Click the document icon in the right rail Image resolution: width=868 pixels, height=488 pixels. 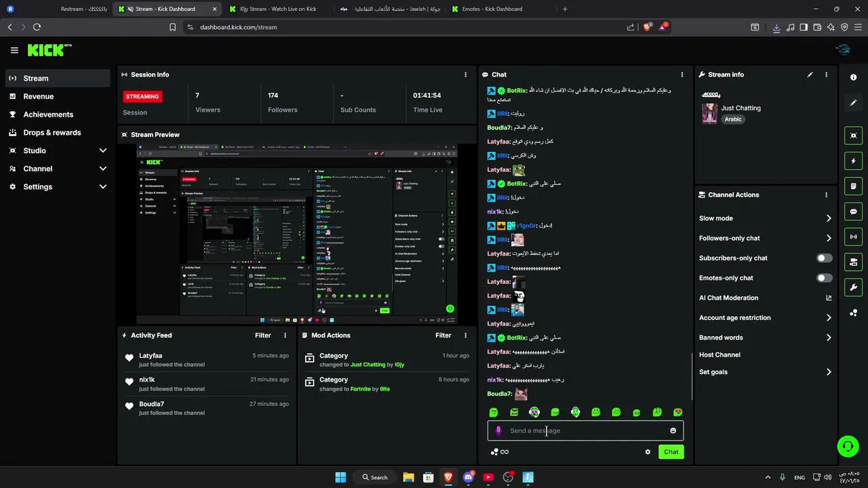pyautogui.click(x=854, y=186)
